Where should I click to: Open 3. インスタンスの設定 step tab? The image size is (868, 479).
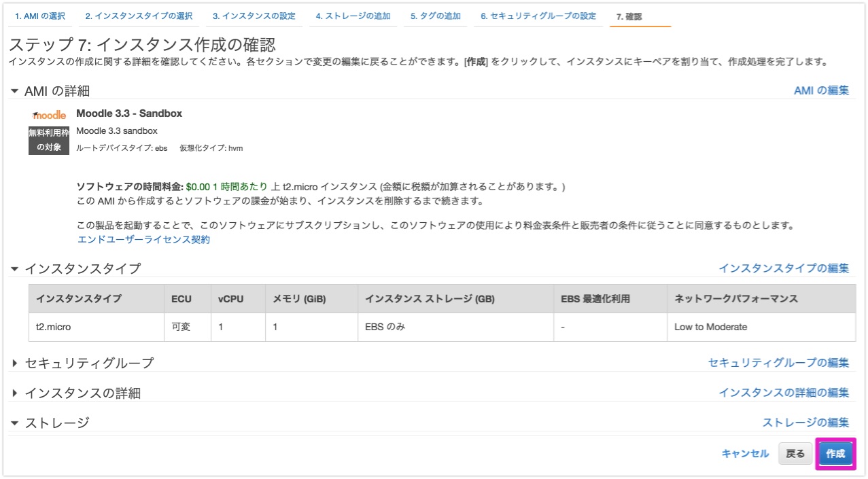pos(254,16)
